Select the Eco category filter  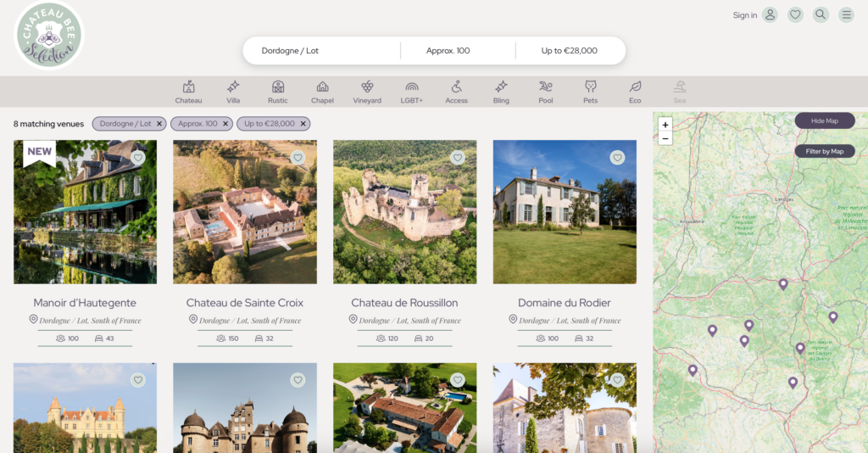[x=635, y=92]
